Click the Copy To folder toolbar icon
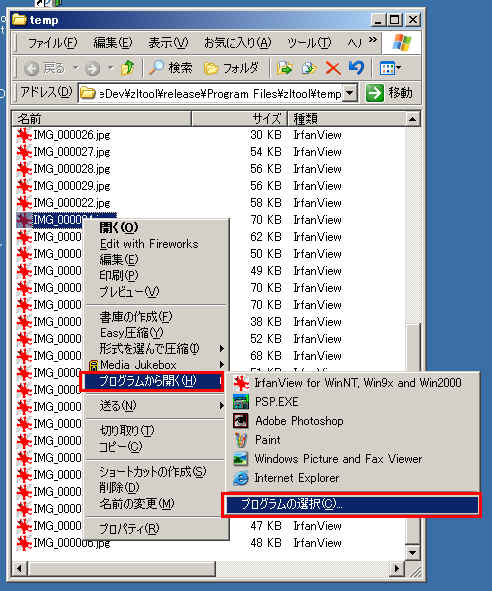This screenshot has width=492, height=591. click(x=309, y=68)
